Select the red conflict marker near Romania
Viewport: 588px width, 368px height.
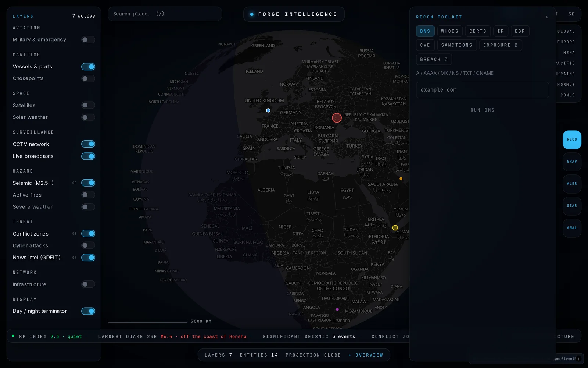(337, 118)
